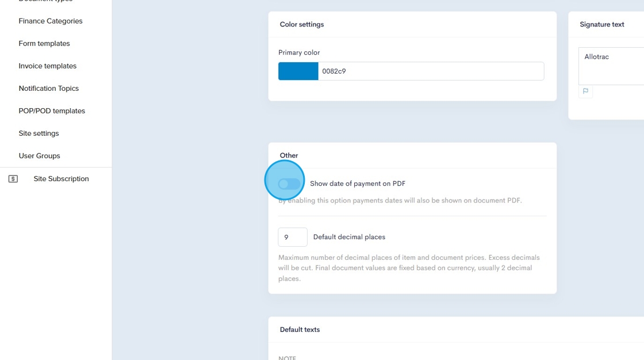Click the flag icon below signature text
This screenshot has width=644, height=360.
(x=585, y=91)
